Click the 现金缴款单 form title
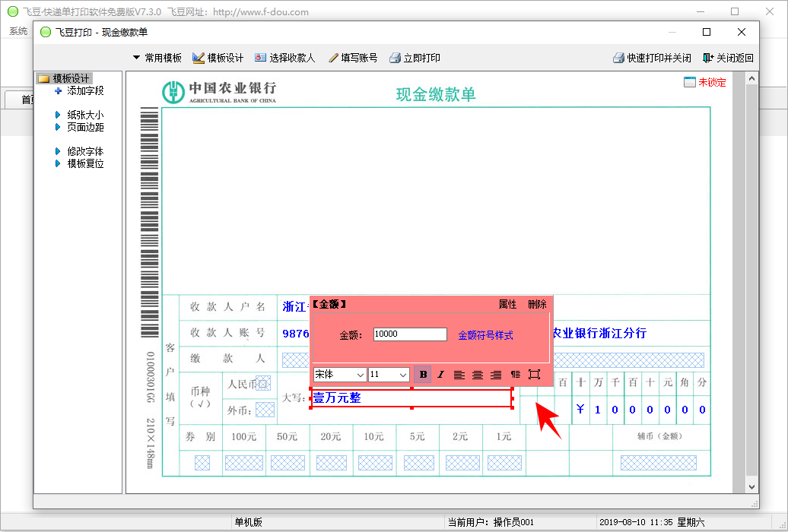The image size is (788, 532). [436, 94]
